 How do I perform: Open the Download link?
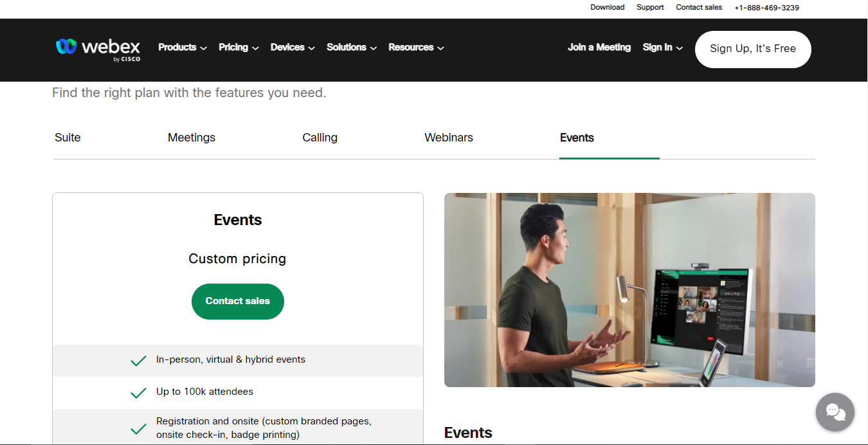(x=608, y=8)
